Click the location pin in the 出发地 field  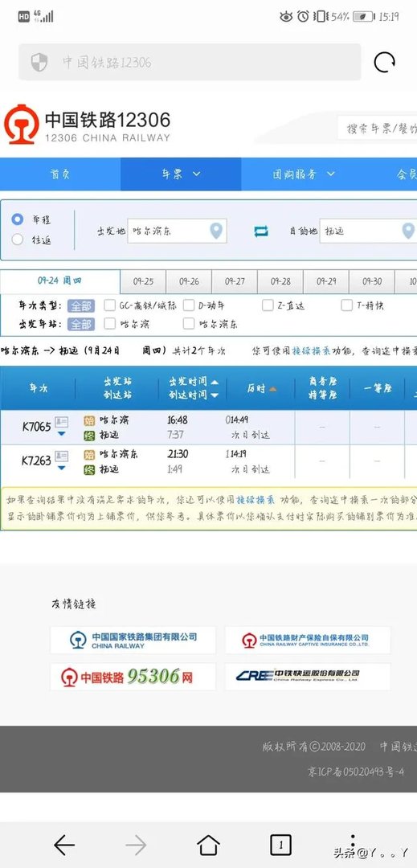coord(216,231)
